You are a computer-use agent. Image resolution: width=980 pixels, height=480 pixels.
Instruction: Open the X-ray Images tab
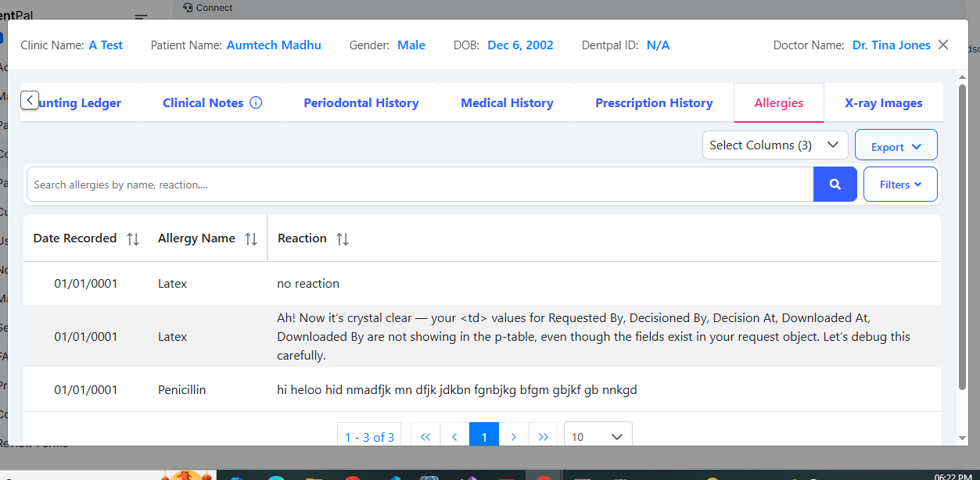883,103
